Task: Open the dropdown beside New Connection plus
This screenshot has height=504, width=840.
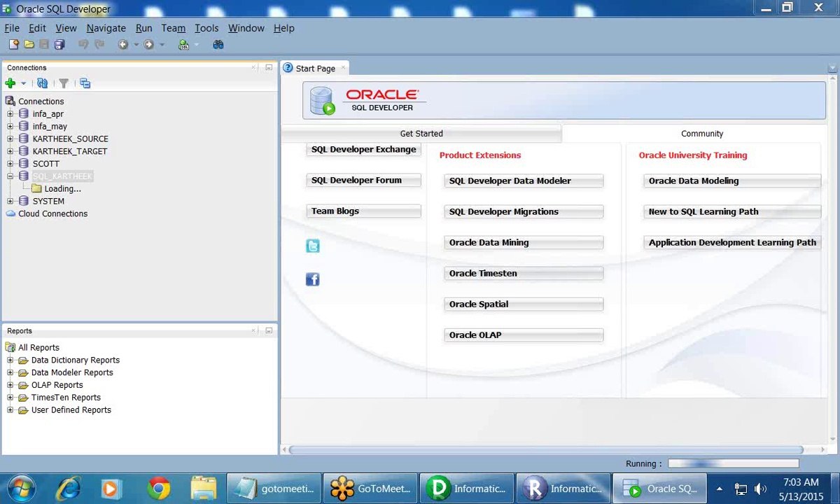Action: pyautogui.click(x=23, y=83)
